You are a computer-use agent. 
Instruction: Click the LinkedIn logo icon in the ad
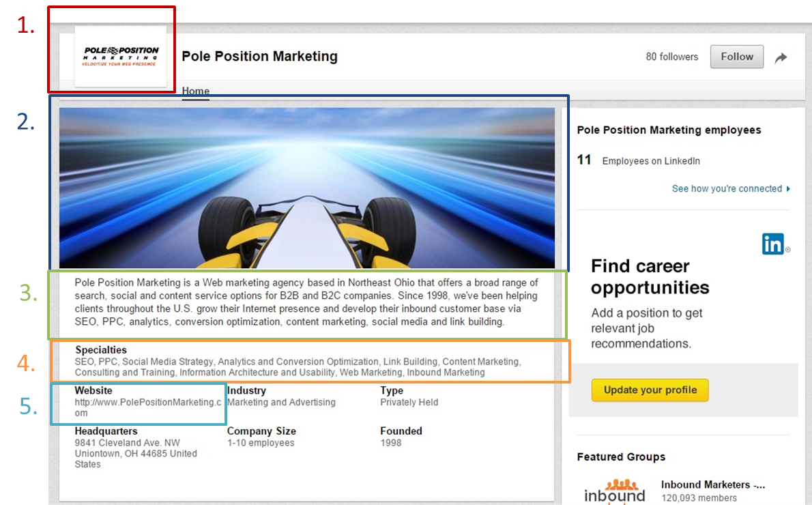click(x=773, y=244)
